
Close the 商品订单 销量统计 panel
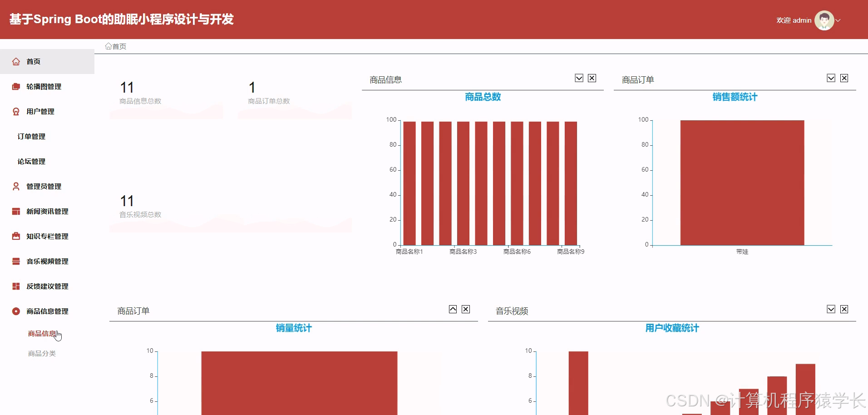[466, 309]
